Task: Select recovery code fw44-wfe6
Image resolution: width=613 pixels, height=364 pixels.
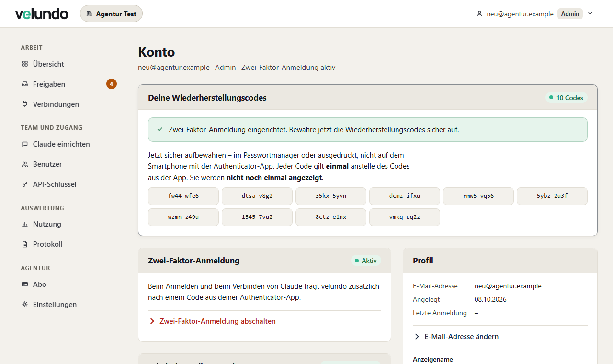Action: point(183,196)
